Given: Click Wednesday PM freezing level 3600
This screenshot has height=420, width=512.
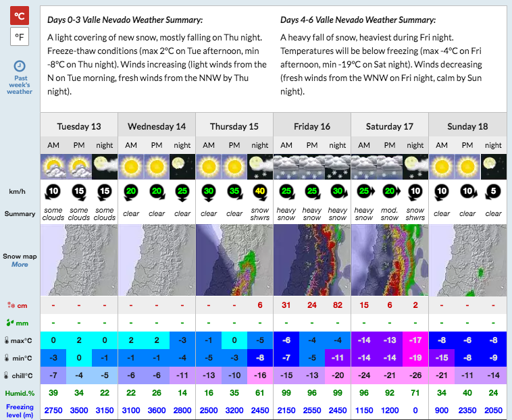Looking at the screenshot, I should (157, 411).
